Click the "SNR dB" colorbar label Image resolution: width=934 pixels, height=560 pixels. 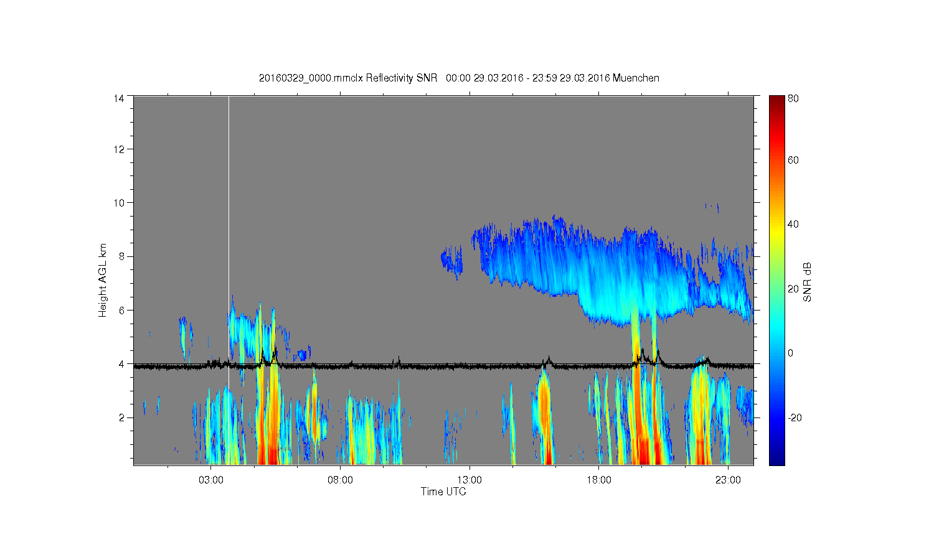(808, 282)
